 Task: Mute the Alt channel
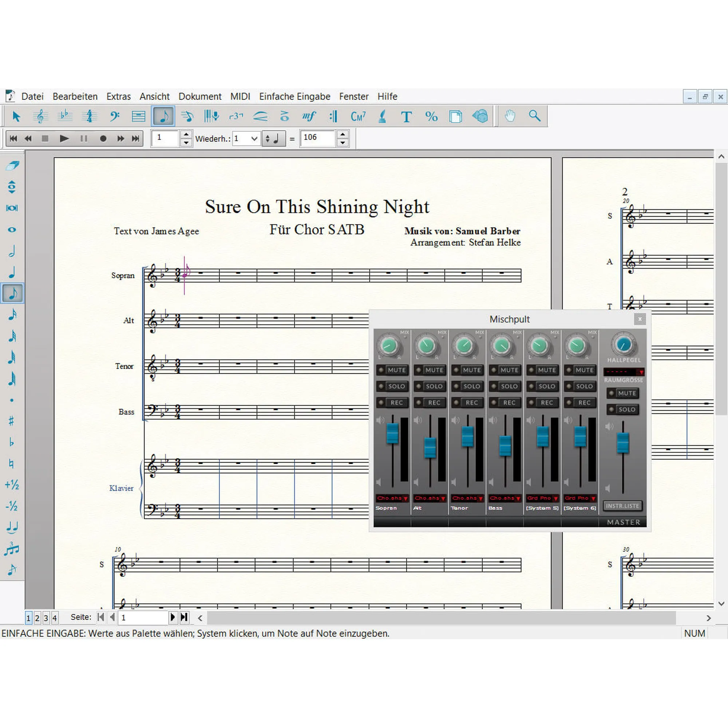[430, 370]
